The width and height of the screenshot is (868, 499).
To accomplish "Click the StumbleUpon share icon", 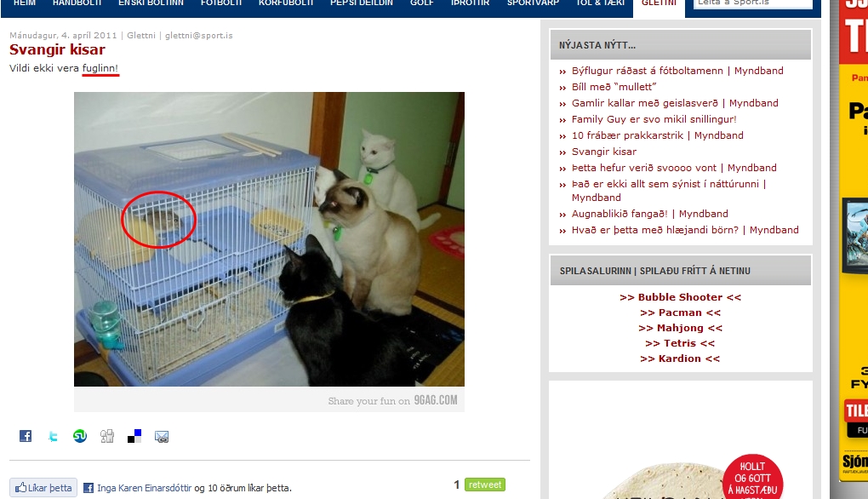I will click(80, 436).
